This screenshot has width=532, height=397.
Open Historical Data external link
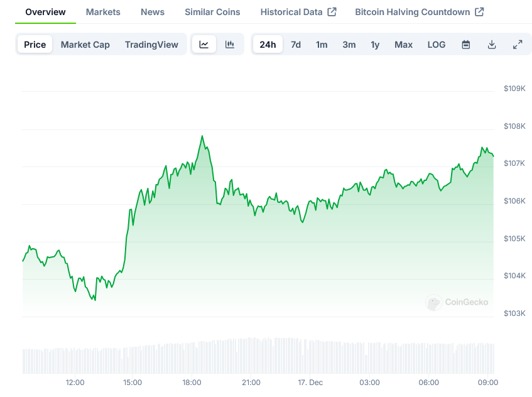[298, 12]
